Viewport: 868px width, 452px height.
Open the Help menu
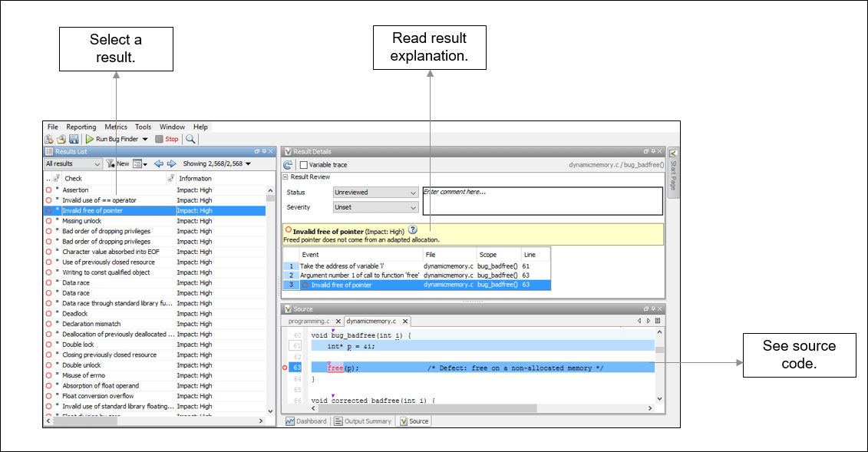pyautogui.click(x=200, y=127)
